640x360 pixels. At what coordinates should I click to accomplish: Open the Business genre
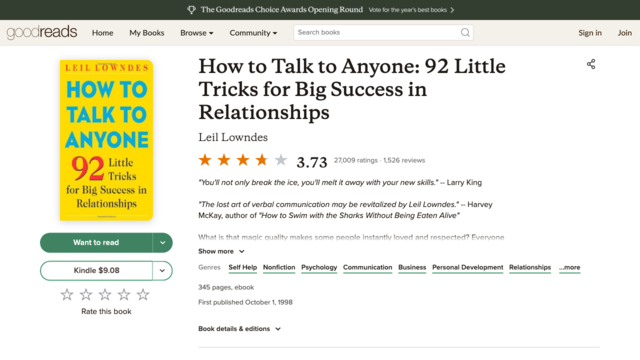point(412,267)
